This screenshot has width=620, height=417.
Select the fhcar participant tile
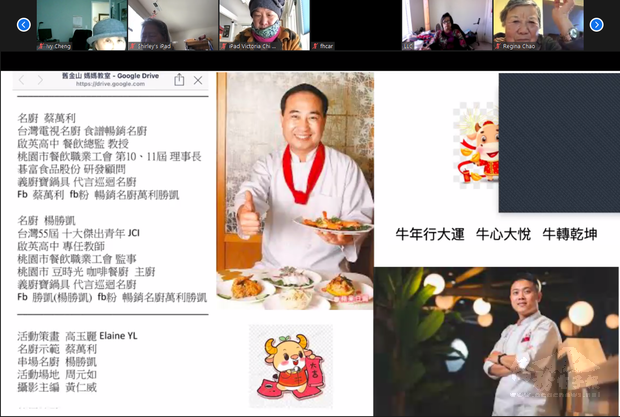pyautogui.click(x=356, y=25)
